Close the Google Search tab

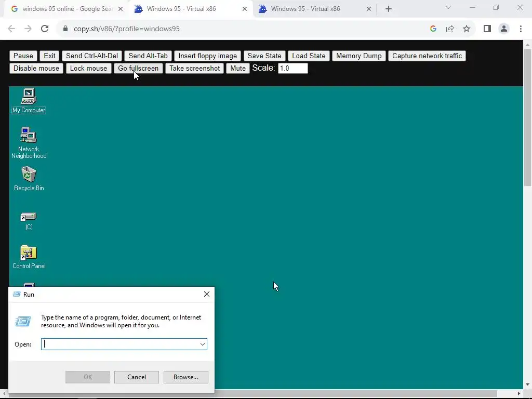click(x=121, y=9)
